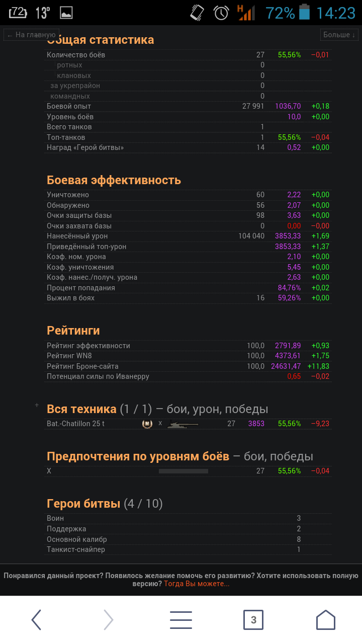Tap the Герои битвы heading
The width and height of the screenshot is (362, 644).
click(x=83, y=504)
